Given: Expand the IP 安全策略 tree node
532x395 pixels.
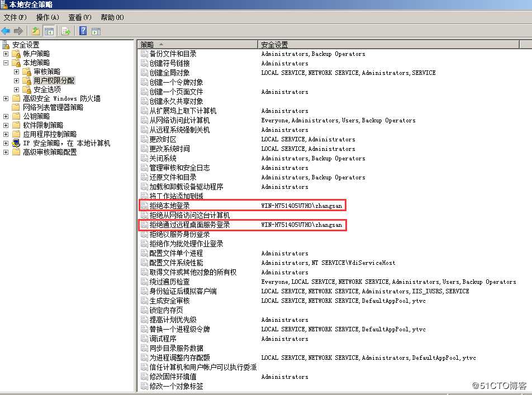Looking at the screenshot, I should [6, 143].
